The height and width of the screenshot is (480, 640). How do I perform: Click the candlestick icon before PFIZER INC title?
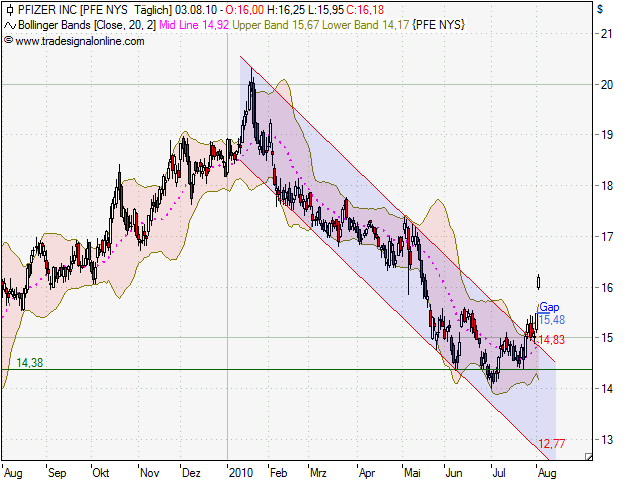(x=10, y=9)
